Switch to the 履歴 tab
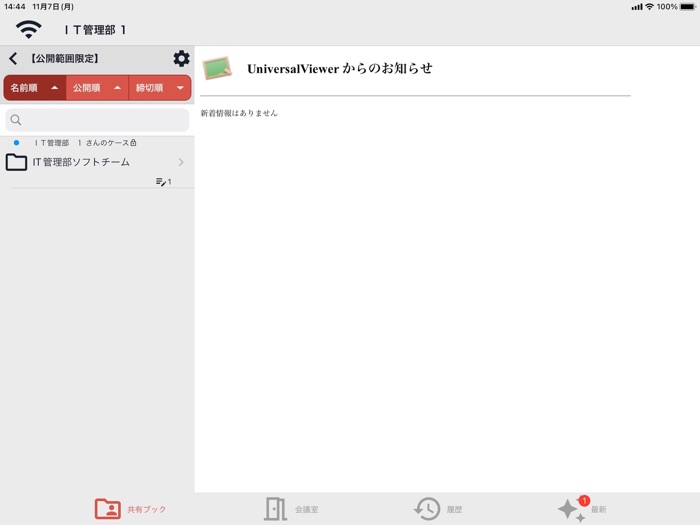This screenshot has width=700, height=525. pyautogui.click(x=438, y=509)
